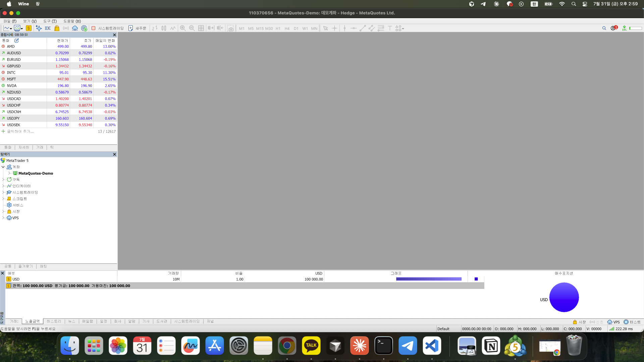Select H4 timeframe
Screen dimensions: 644x362
coord(287,28)
